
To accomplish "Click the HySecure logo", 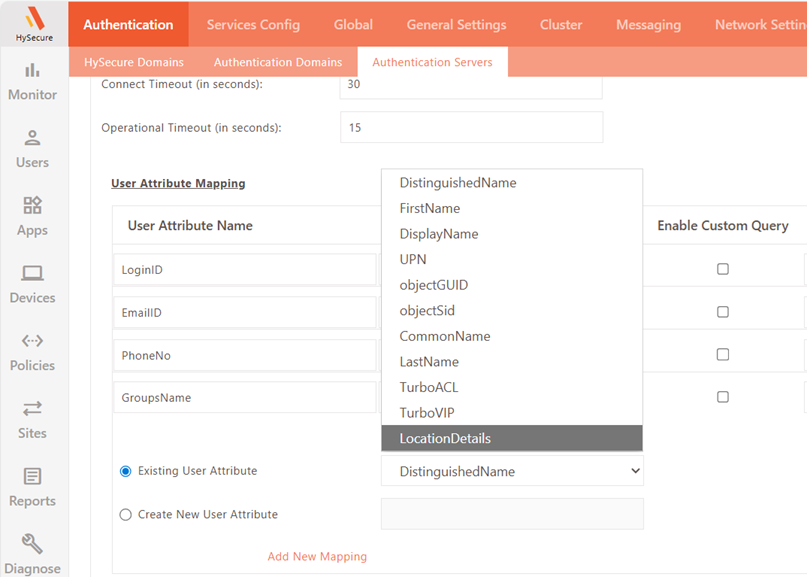I will [x=34, y=24].
